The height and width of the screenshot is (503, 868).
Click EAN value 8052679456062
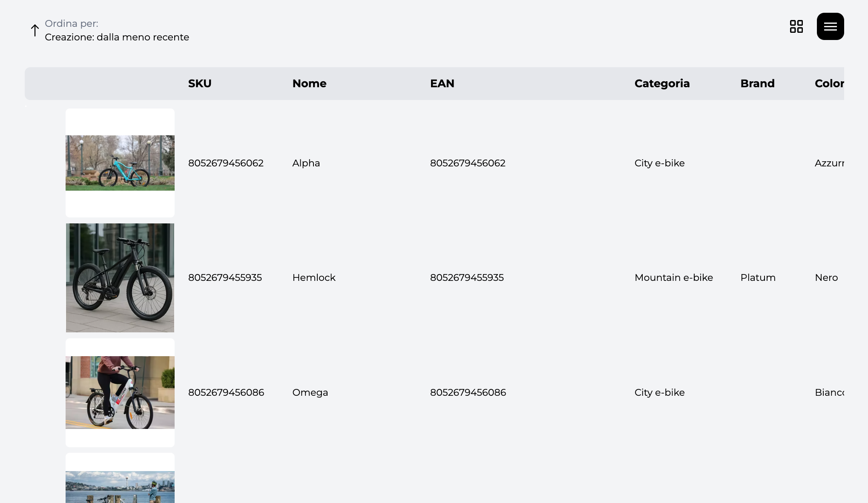(468, 163)
